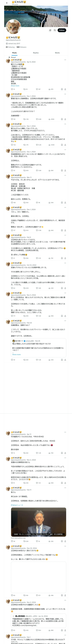Show more of the quoted たつろー post

[16, 355]
